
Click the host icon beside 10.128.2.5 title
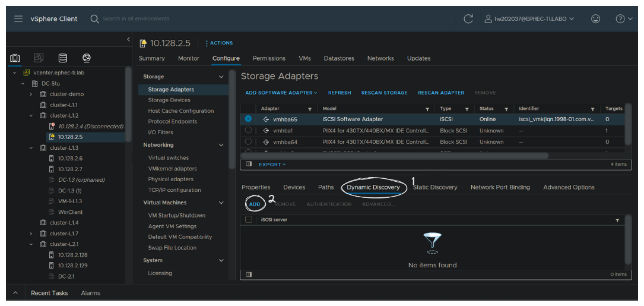click(x=143, y=43)
